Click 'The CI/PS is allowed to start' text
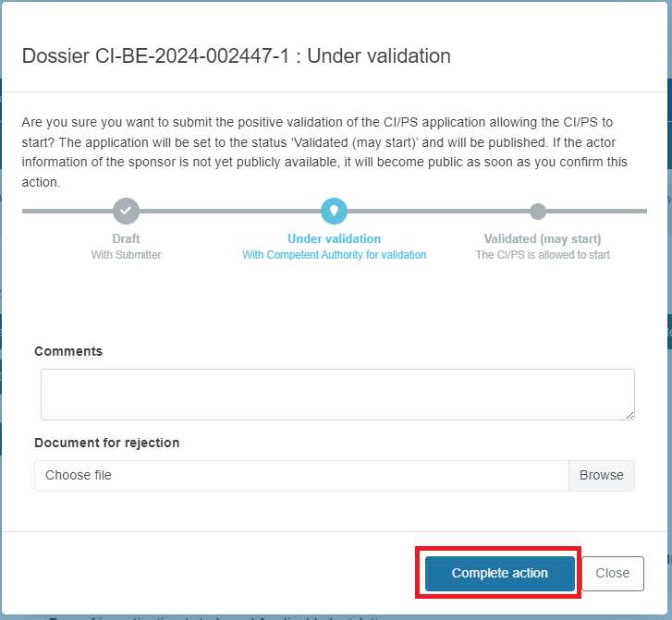672x620 pixels. [x=543, y=255]
